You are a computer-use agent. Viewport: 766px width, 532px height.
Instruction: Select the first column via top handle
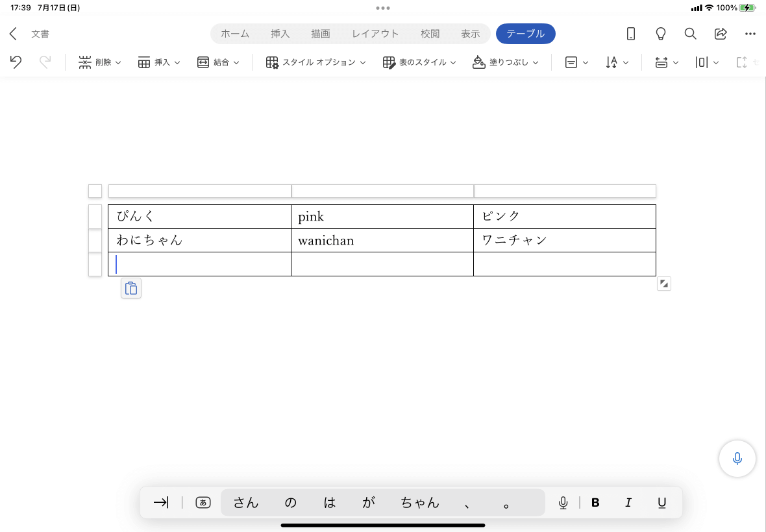click(199, 191)
